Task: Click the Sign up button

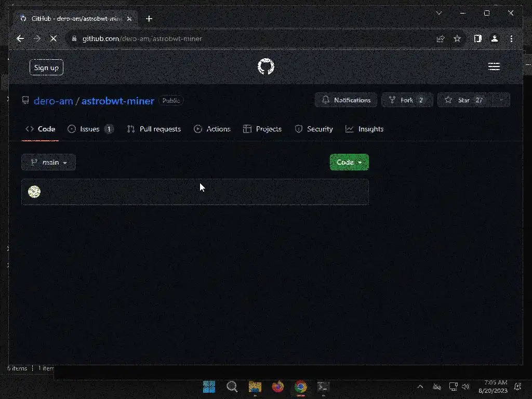Action: [46, 68]
